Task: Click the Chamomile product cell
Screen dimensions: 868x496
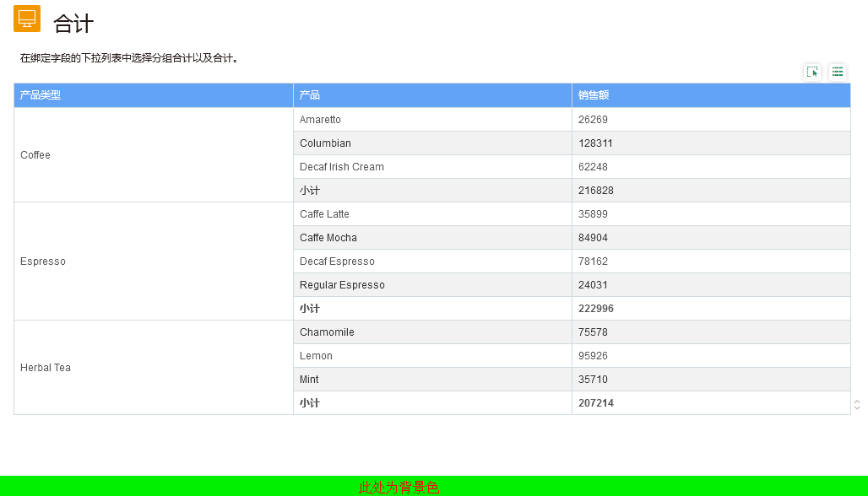Action: point(327,332)
